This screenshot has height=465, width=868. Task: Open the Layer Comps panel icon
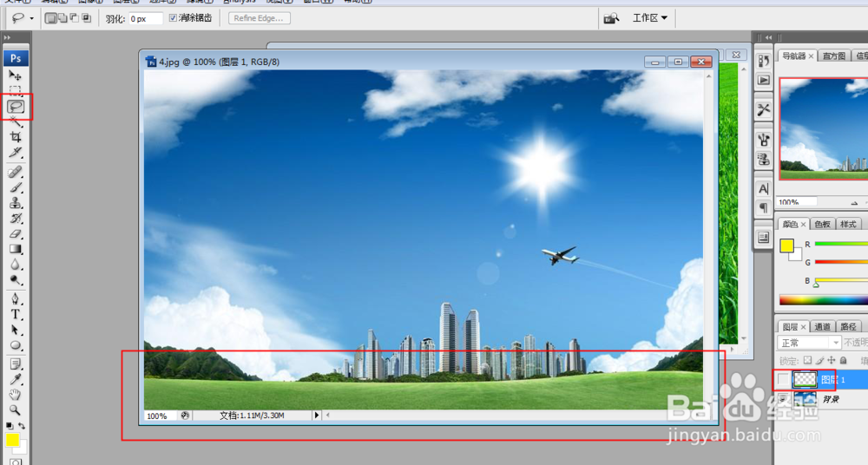[x=763, y=238]
